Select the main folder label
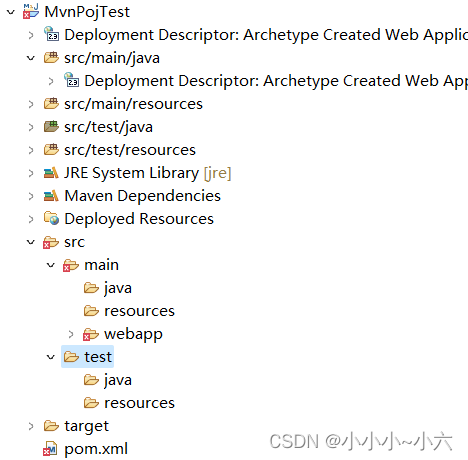The width and height of the screenshot is (468, 460). tap(102, 265)
